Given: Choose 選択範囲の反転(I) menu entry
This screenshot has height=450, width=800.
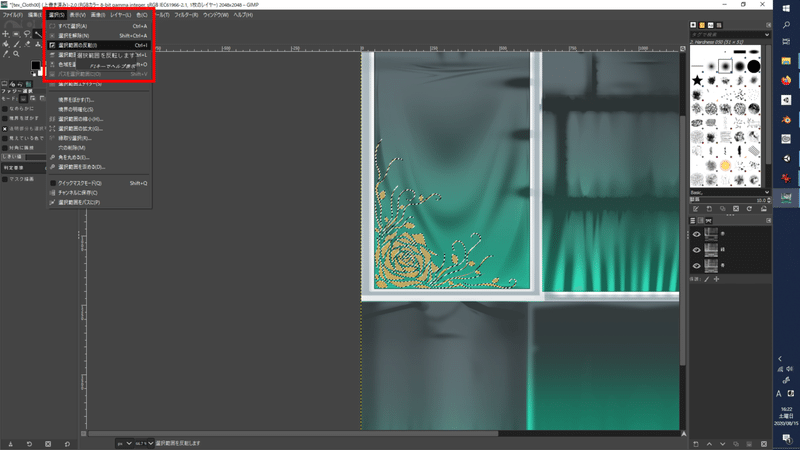Looking at the screenshot, I should [98, 45].
